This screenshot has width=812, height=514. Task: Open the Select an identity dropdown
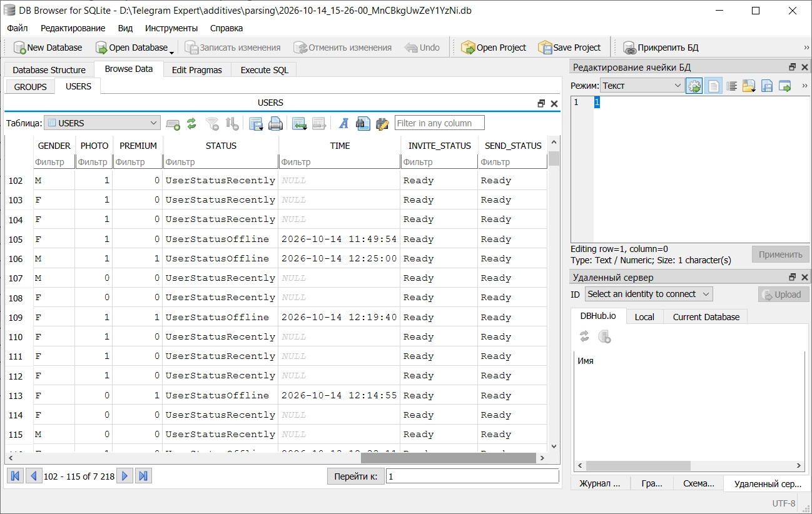tap(649, 294)
